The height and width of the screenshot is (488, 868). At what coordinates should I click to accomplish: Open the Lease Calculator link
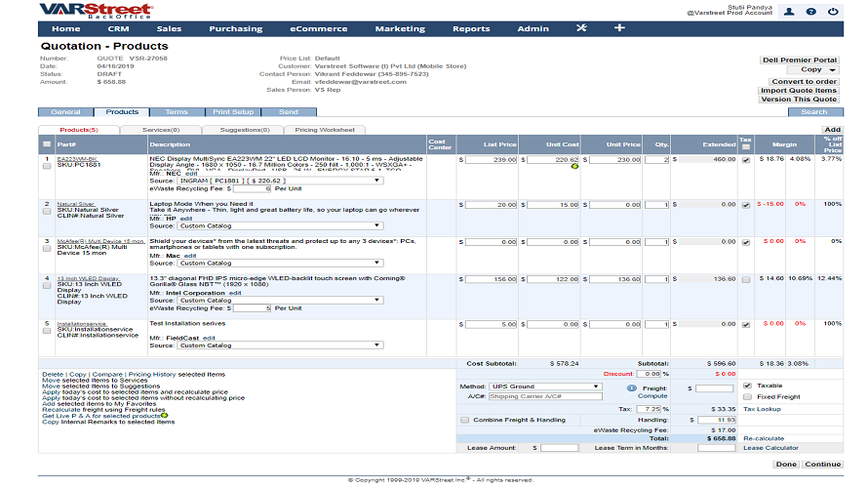[770, 448]
